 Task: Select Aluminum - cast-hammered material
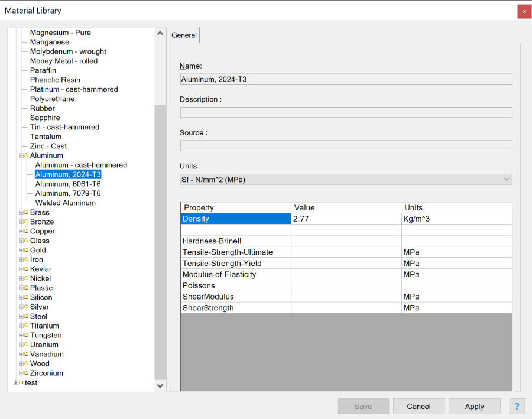click(81, 165)
